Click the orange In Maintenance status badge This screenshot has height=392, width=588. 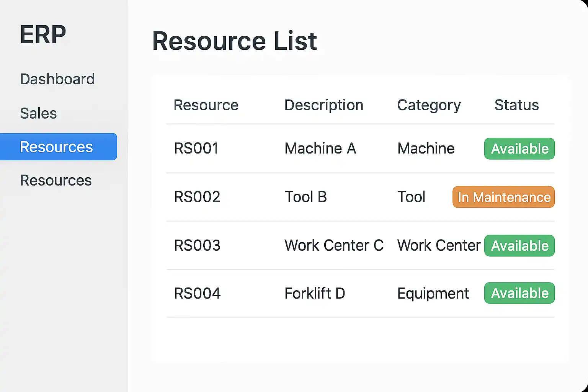click(503, 197)
